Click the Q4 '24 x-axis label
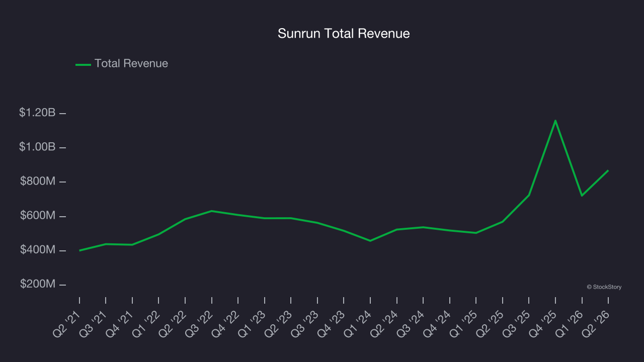This screenshot has width=644, height=362. click(437, 323)
